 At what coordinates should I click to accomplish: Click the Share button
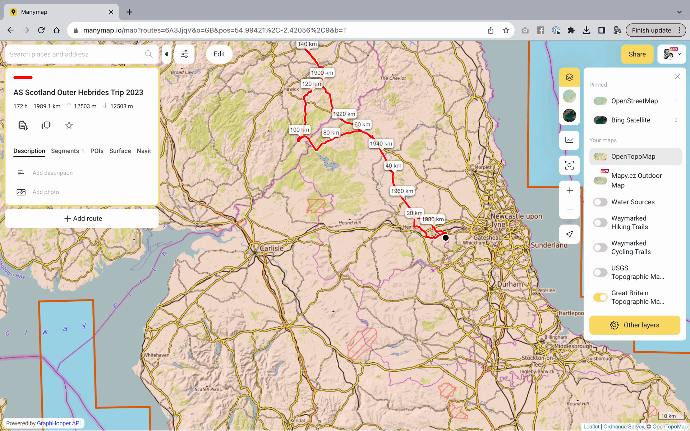pyautogui.click(x=637, y=54)
